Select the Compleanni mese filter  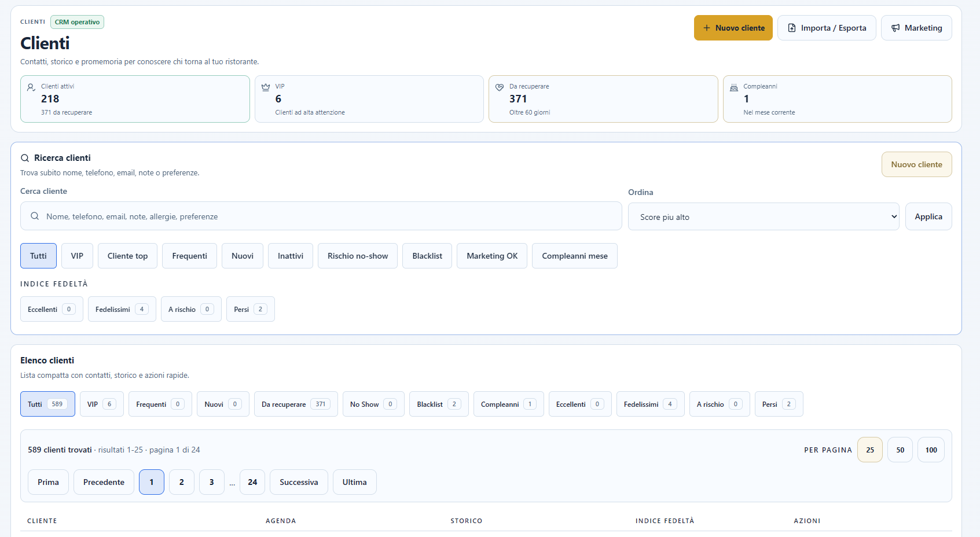575,256
